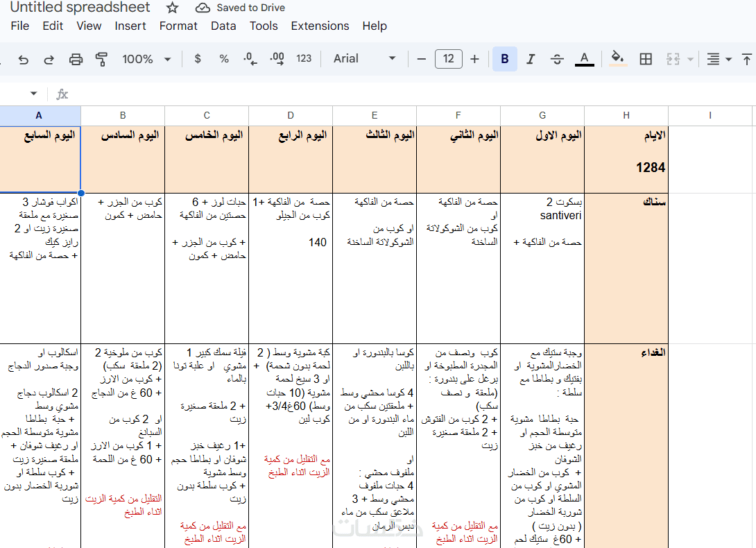Format as percent
The width and height of the screenshot is (756, 548).
[x=224, y=59]
